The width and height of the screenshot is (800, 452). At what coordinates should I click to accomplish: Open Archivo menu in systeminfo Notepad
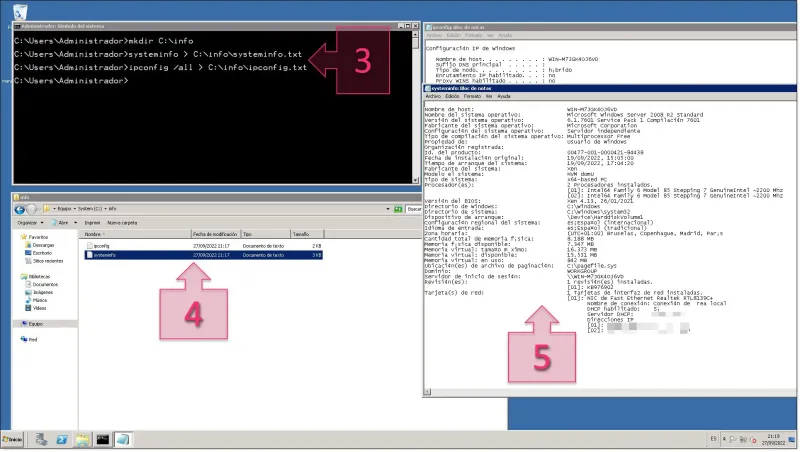tap(434, 96)
